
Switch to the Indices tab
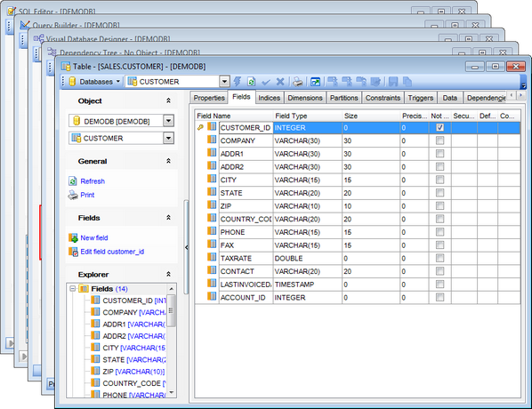tap(270, 98)
